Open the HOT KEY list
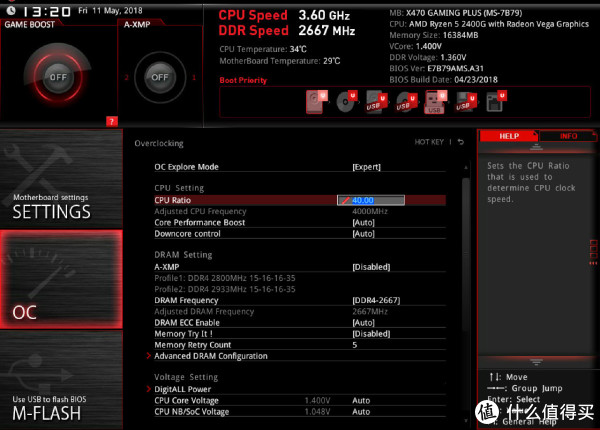The image size is (600, 430). [429, 142]
